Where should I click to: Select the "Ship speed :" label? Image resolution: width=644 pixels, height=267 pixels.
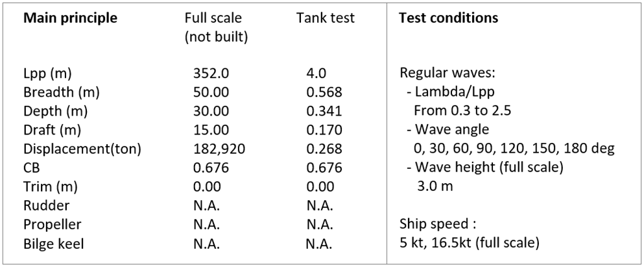438,225
